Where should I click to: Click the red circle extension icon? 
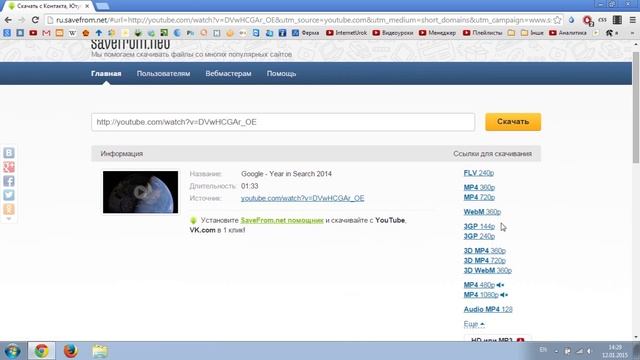coord(588,20)
